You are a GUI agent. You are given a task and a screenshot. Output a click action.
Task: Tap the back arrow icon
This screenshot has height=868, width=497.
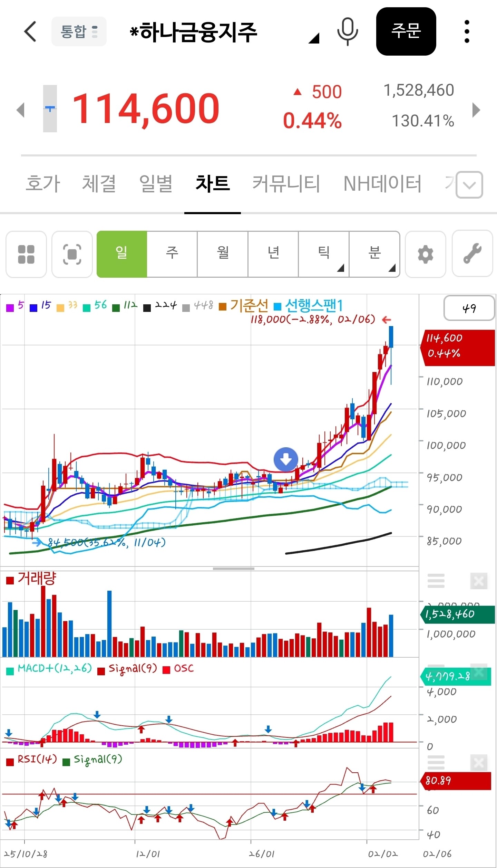tap(30, 31)
